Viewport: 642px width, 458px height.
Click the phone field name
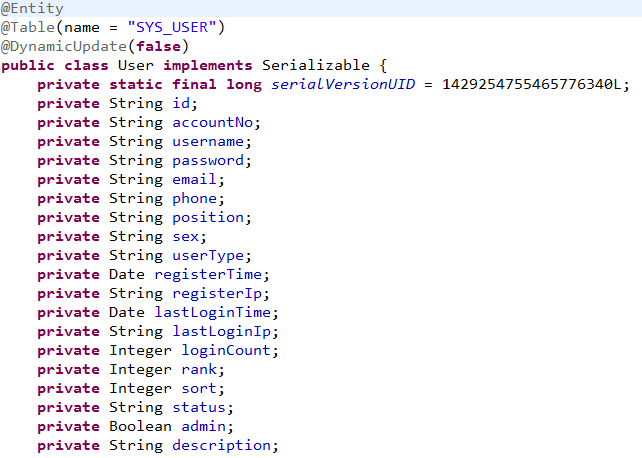click(194, 199)
